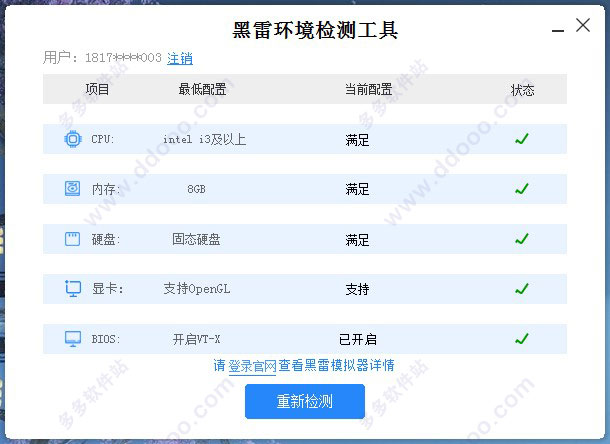Click the 内存: row label

point(106,190)
